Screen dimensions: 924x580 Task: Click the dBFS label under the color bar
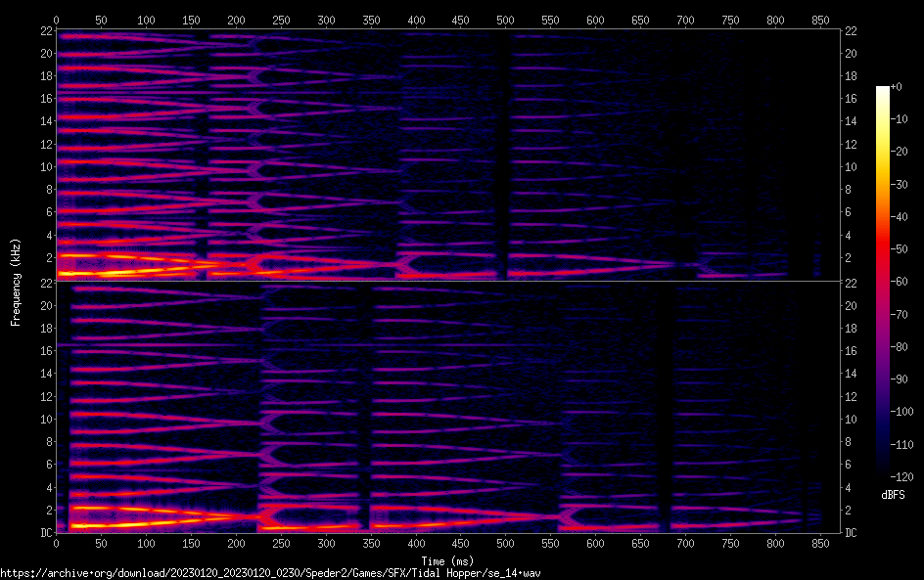point(892,496)
